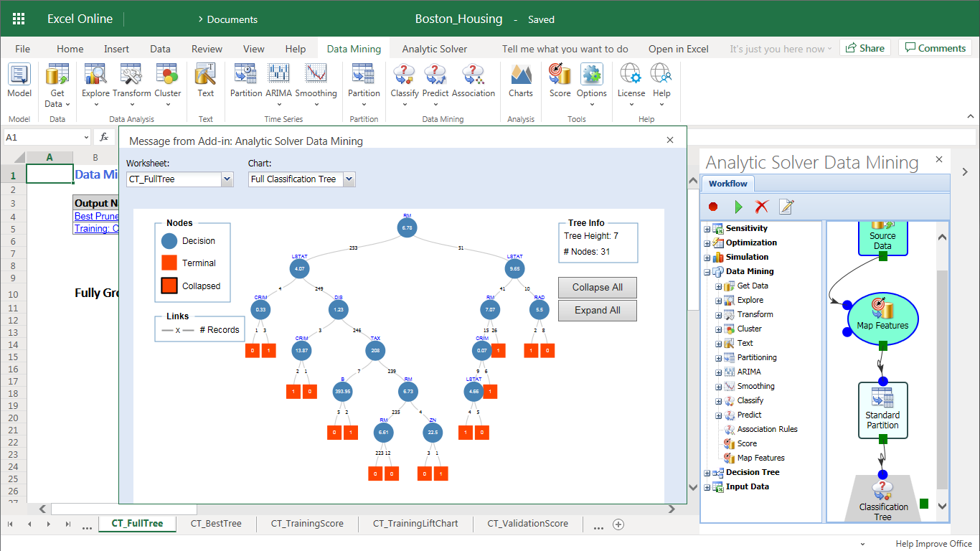Expand the Simulation tree node

pos(707,258)
